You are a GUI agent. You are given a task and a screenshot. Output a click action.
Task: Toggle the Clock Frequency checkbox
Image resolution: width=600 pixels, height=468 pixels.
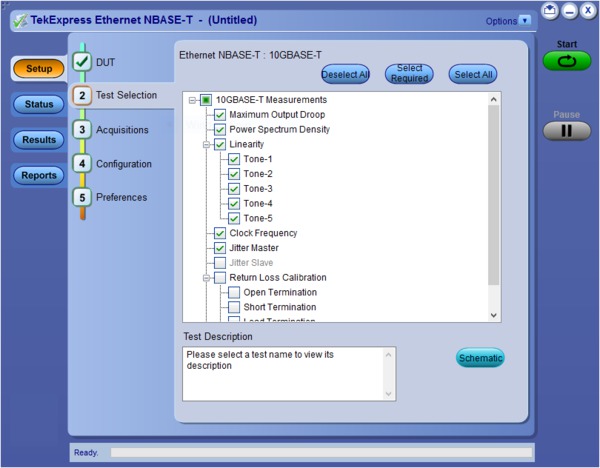coord(220,233)
